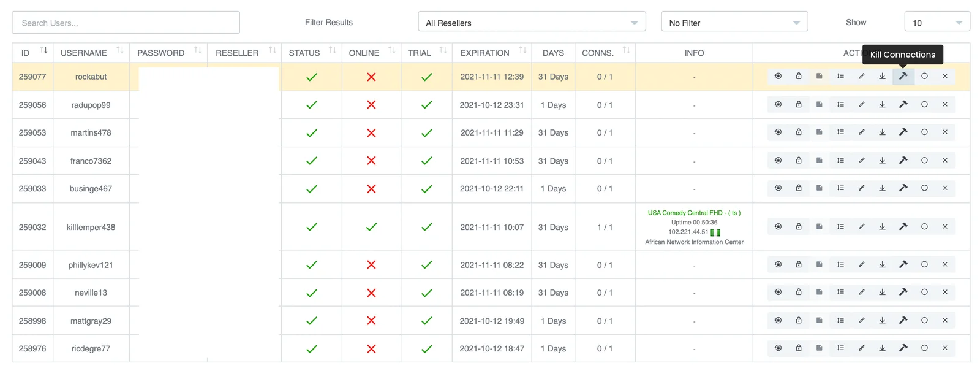Click the X delete icon for rockabut
The height and width of the screenshot is (371, 980).
coord(944,77)
